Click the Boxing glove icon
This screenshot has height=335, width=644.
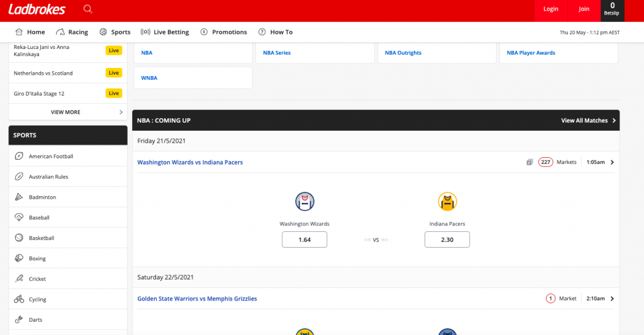19,258
